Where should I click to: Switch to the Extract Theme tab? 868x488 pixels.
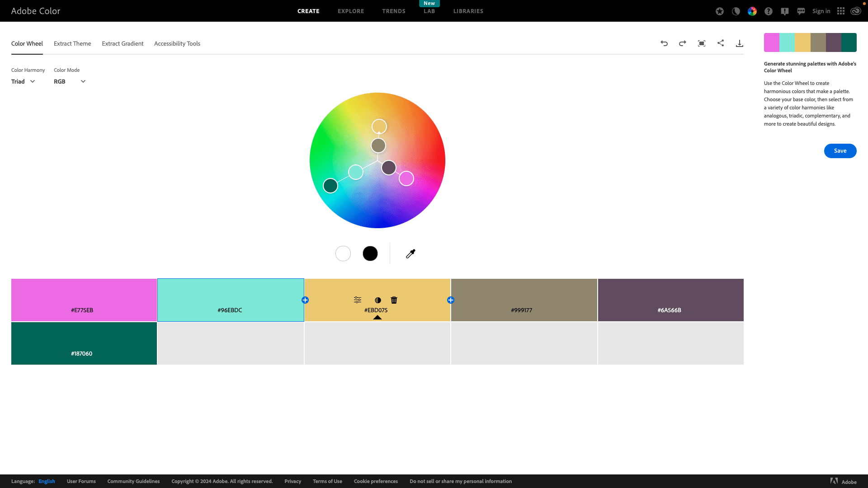[x=72, y=43]
